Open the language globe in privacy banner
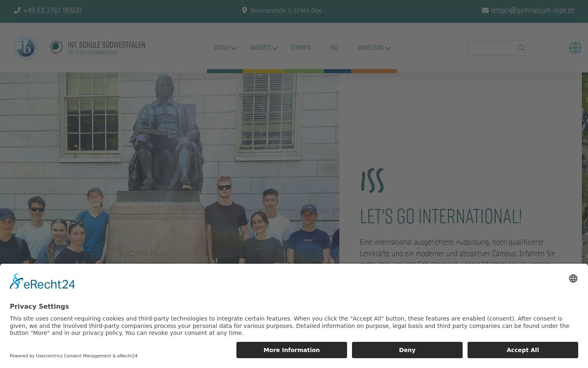Screen dimensions: 588x368 573,278
